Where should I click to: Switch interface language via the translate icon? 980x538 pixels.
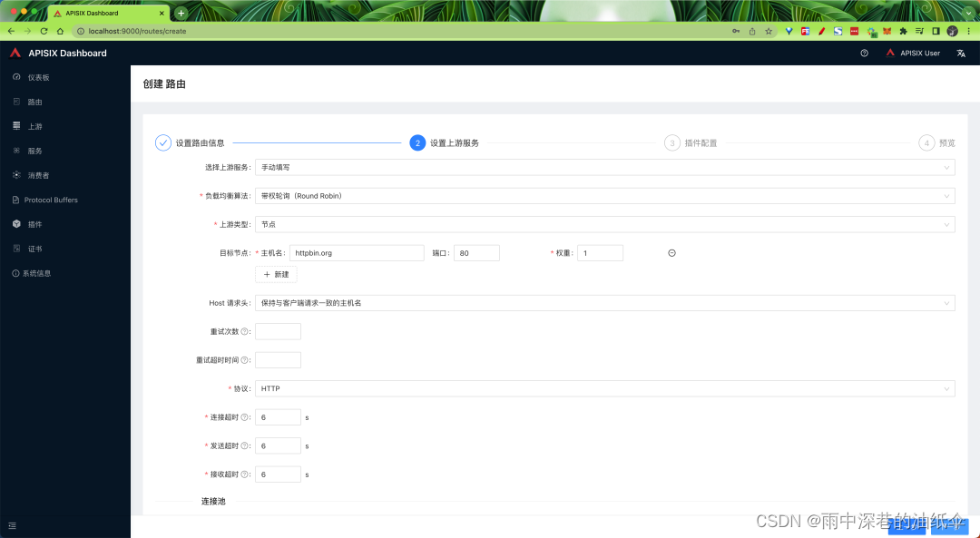961,53
